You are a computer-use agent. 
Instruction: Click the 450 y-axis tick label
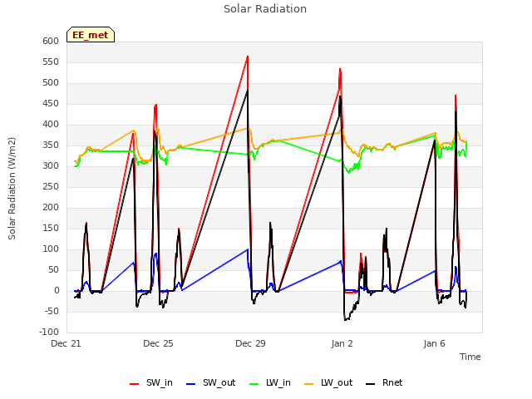click(51, 103)
